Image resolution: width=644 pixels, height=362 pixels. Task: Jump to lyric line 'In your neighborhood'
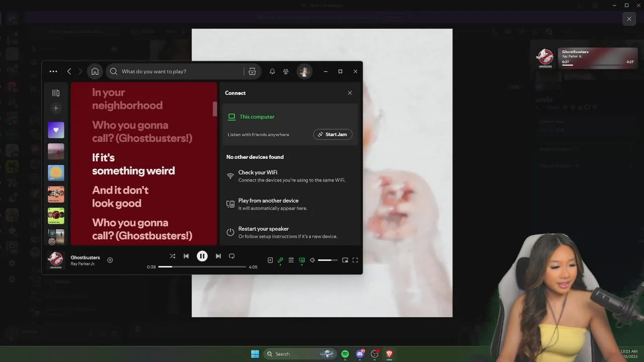click(127, 99)
